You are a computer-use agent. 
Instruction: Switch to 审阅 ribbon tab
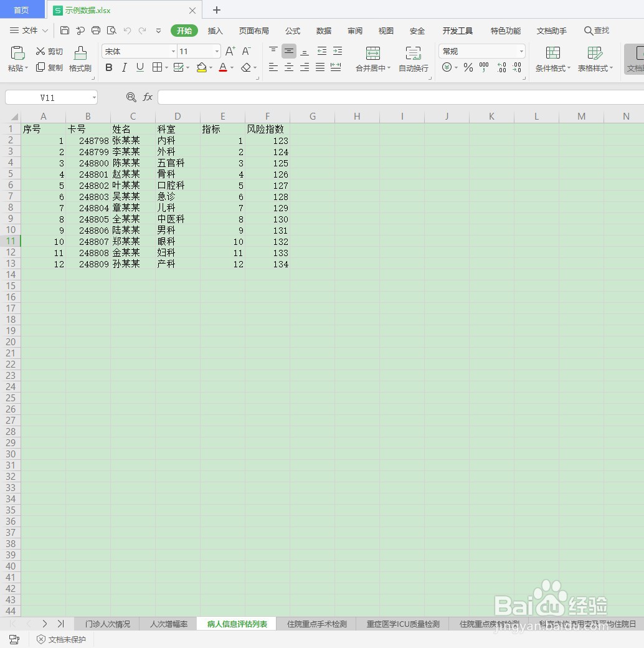355,31
